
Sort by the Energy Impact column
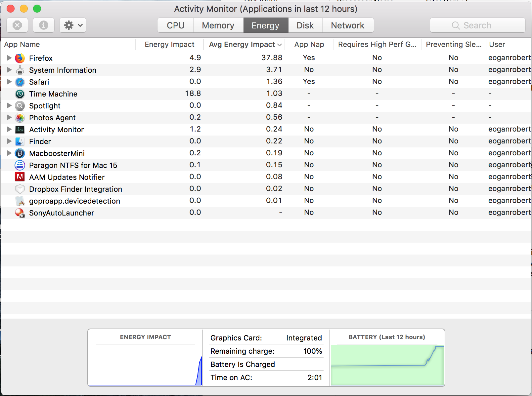(x=169, y=45)
